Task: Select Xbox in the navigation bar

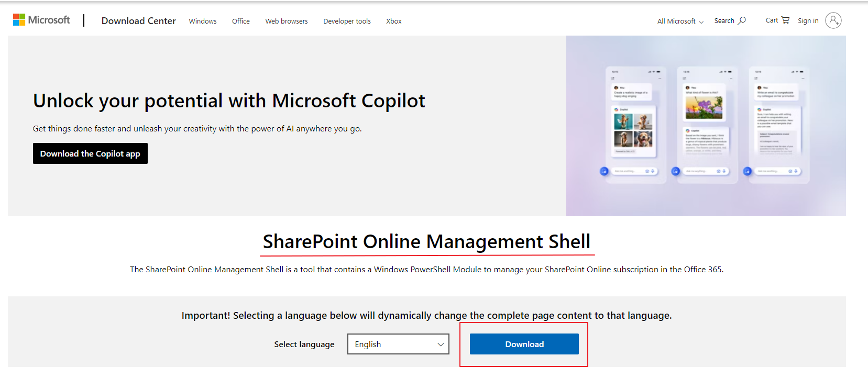Action: click(394, 21)
